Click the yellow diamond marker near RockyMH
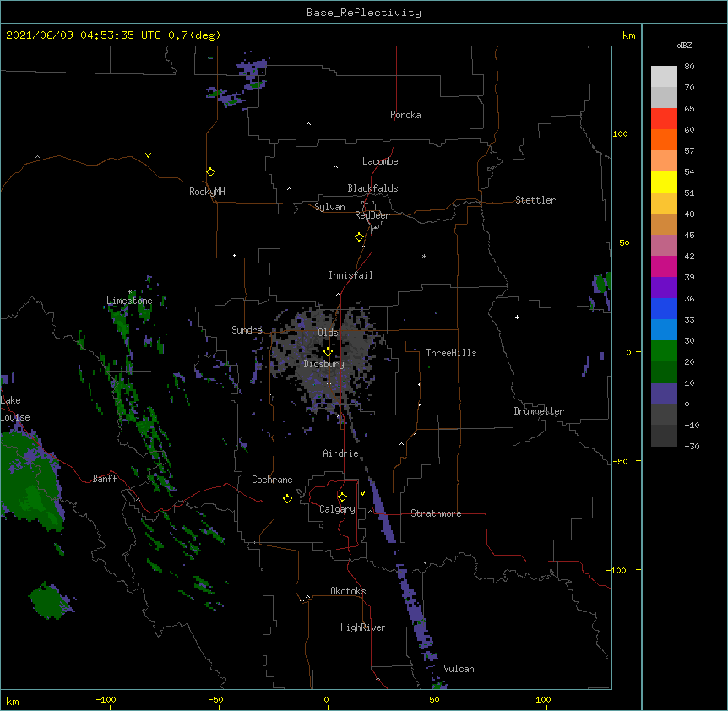The image size is (728, 711). 210,172
